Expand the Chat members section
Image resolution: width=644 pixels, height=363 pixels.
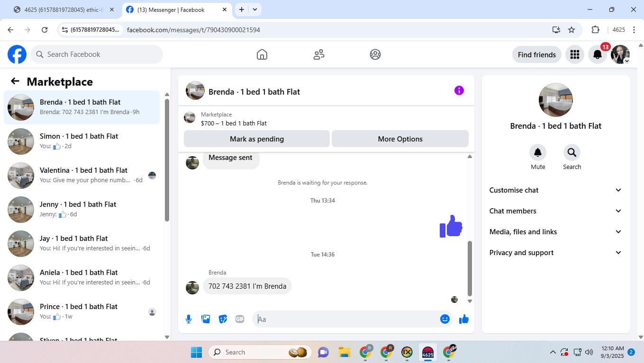555,211
